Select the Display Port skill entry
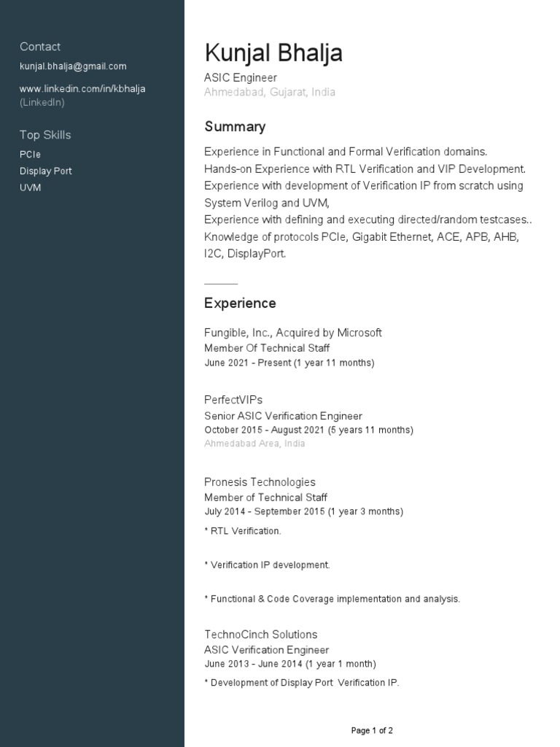The width and height of the screenshot is (560, 747). 46,171
